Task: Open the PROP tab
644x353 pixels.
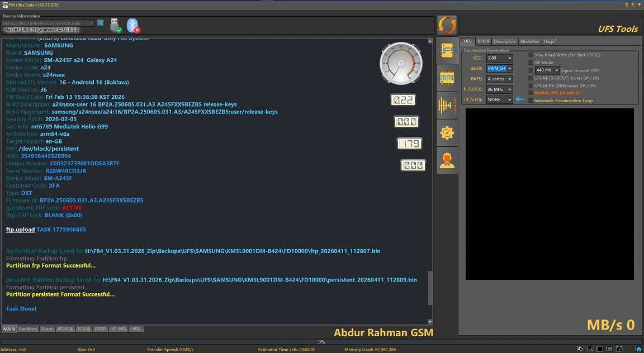Action: click(100, 329)
